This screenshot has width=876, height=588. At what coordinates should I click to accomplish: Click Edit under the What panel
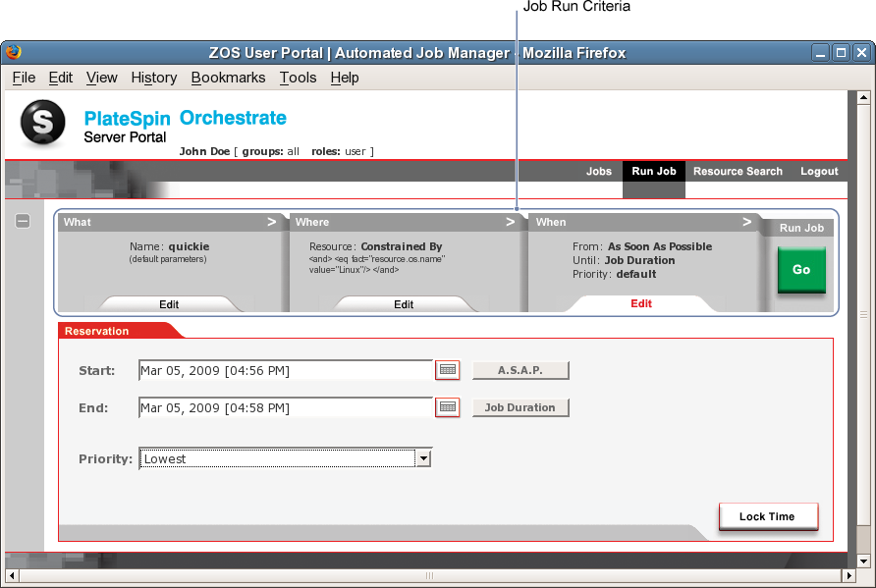click(169, 304)
